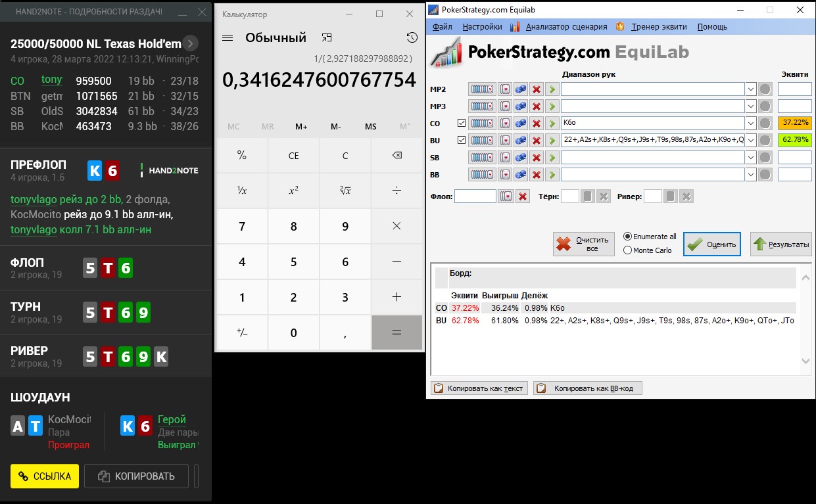The width and height of the screenshot is (816, 504).
Task: Clear flop cards with red X
Action: pos(522,196)
